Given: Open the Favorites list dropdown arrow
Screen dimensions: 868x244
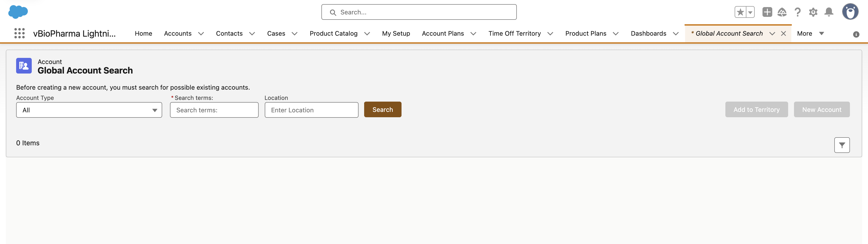Looking at the screenshot, I should [750, 12].
